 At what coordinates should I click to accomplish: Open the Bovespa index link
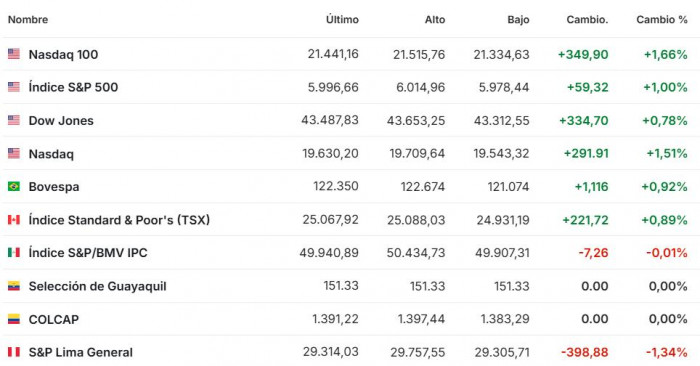click(x=54, y=187)
